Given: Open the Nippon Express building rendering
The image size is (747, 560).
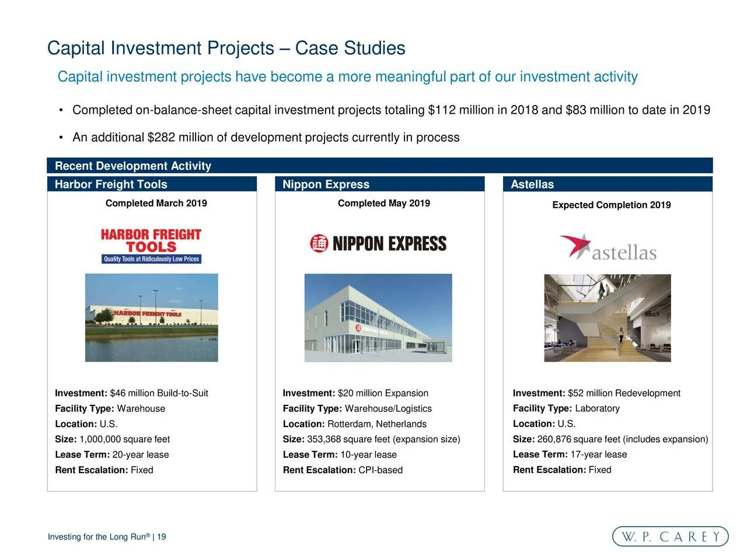Looking at the screenshot, I should click(x=378, y=318).
